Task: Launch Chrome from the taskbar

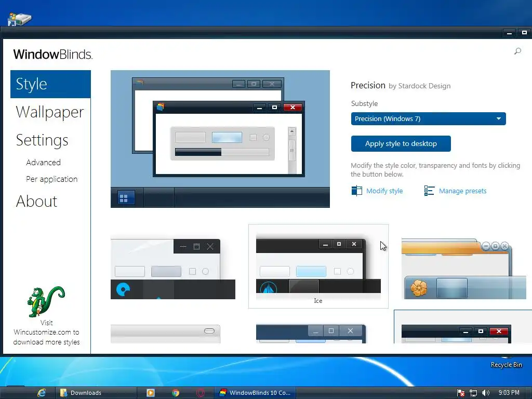Action: point(176,393)
